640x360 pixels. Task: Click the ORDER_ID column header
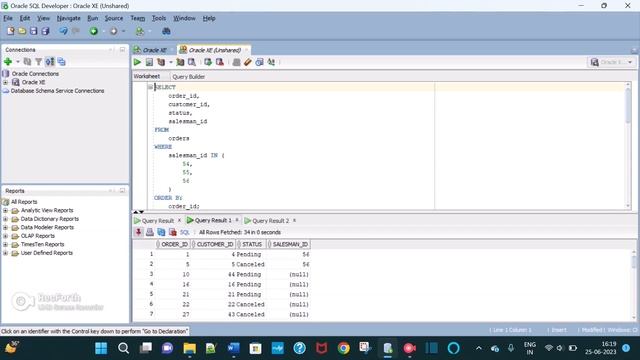coord(174,244)
